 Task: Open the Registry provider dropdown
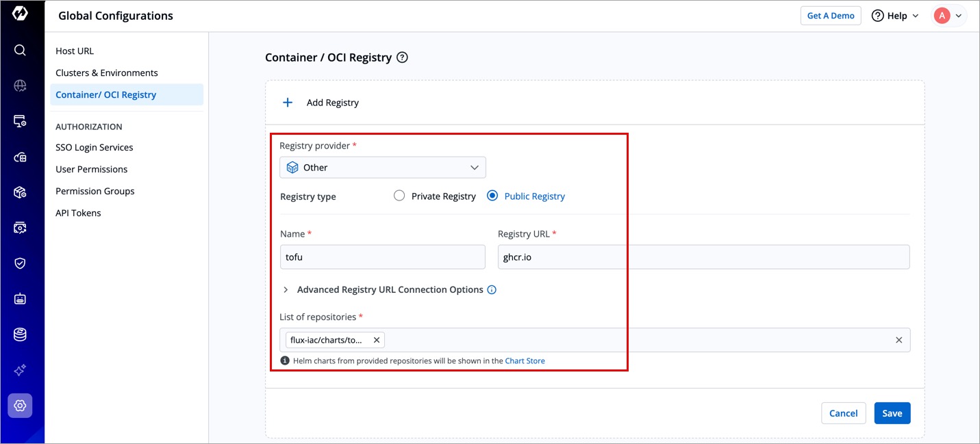[x=383, y=168]
